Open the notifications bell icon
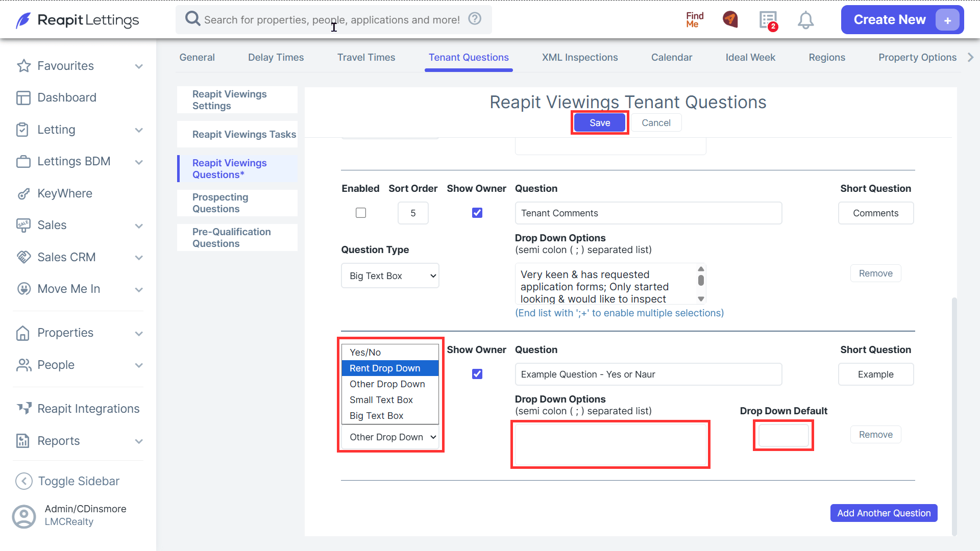Viewport: 980px width, 551px height. (805, 20)
